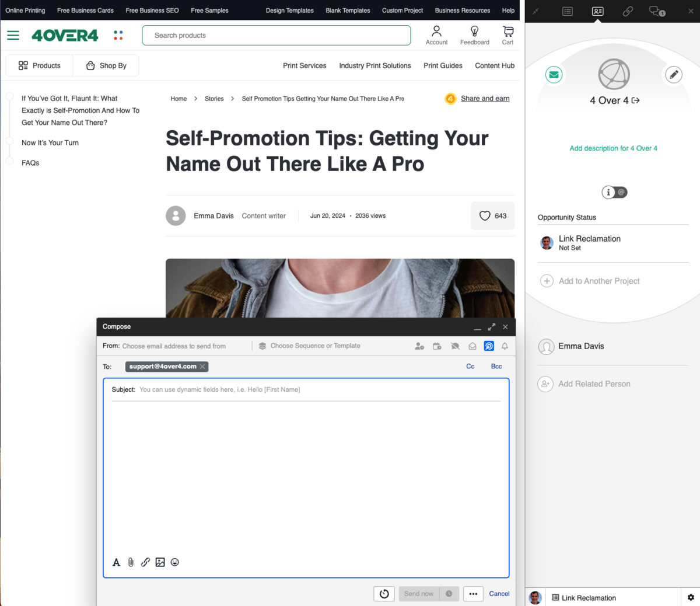Select the contact card panel icon

597,11
